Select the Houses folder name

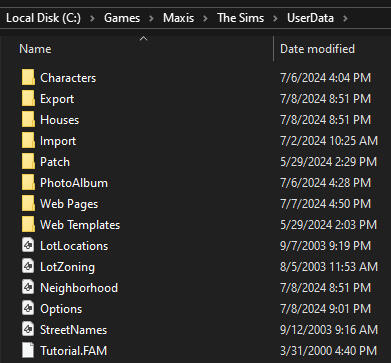(x=60, y=120)
